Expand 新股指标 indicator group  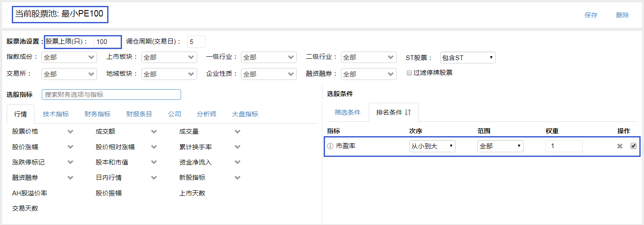(x=238, y=178)
